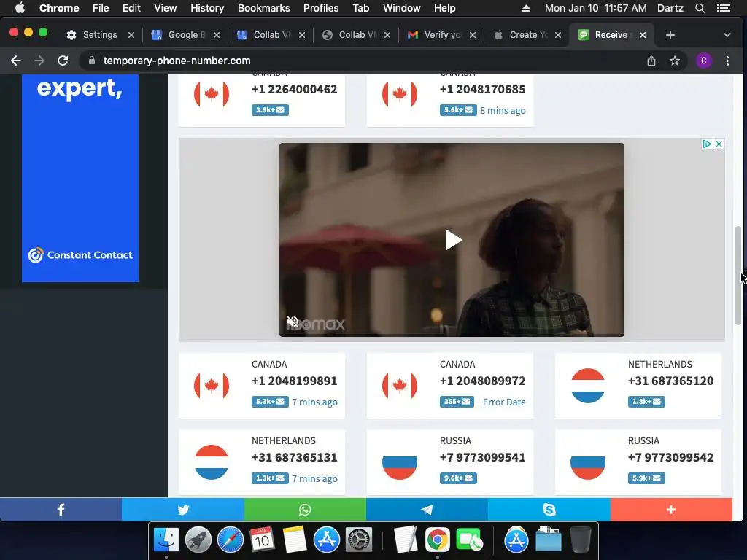Click the 5.3k+ messages badge
The image size is (747, 560).
(270, 402)
